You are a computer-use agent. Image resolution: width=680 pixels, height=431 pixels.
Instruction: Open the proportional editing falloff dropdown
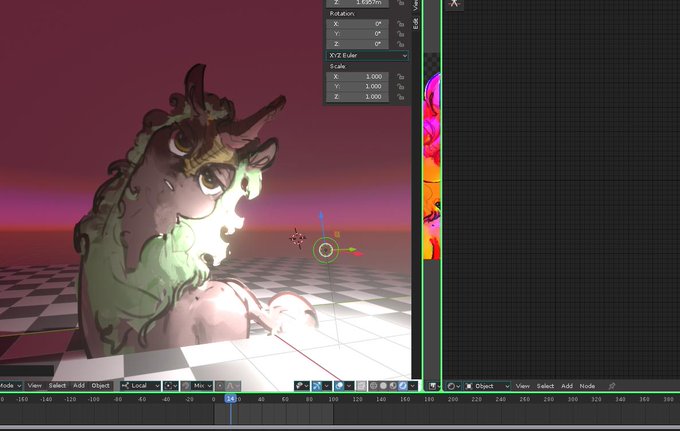232,385
